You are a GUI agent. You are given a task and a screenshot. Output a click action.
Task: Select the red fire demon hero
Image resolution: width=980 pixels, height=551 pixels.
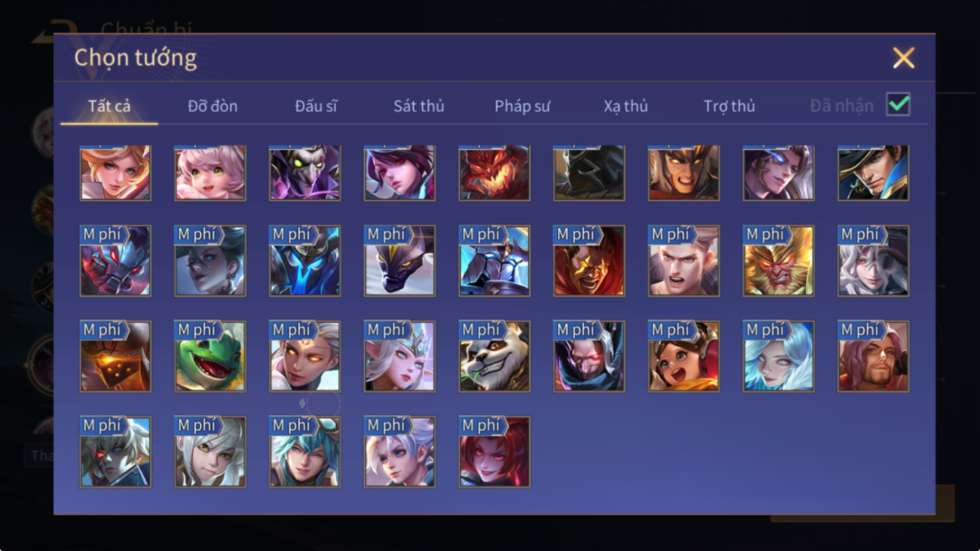494,173
